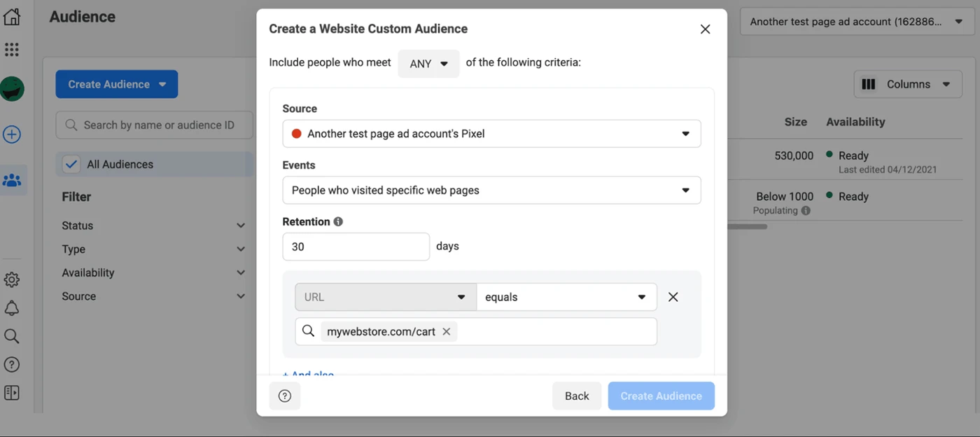Open the Audiences people icon
Screen dimensions: 980x437
pyautogui.click(x=12, y=181)
